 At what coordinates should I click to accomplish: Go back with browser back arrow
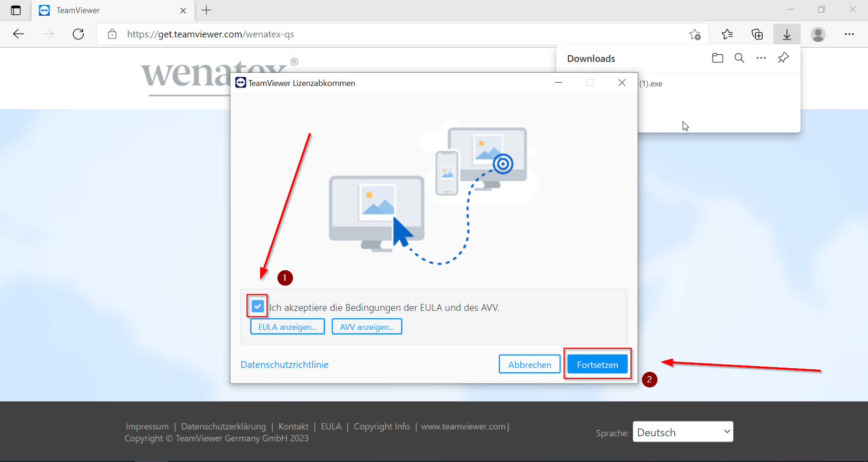point(18,34)
